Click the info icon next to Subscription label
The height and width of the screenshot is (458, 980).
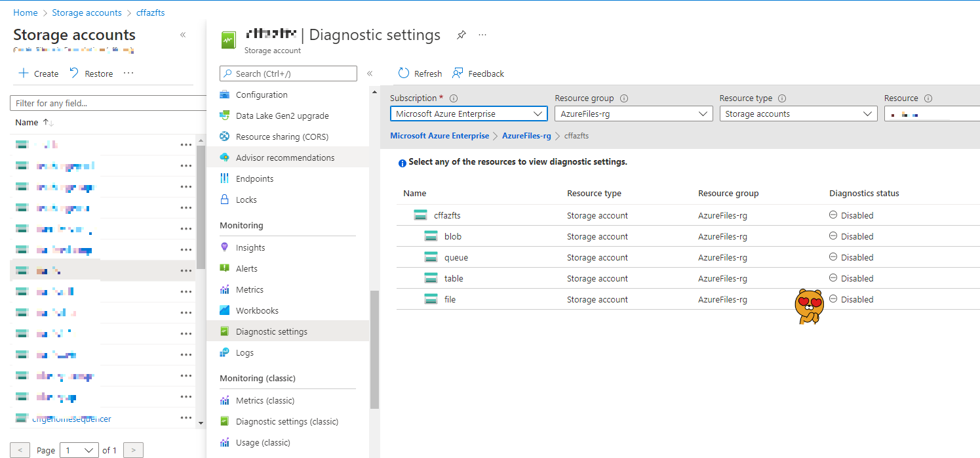[454, 98]
